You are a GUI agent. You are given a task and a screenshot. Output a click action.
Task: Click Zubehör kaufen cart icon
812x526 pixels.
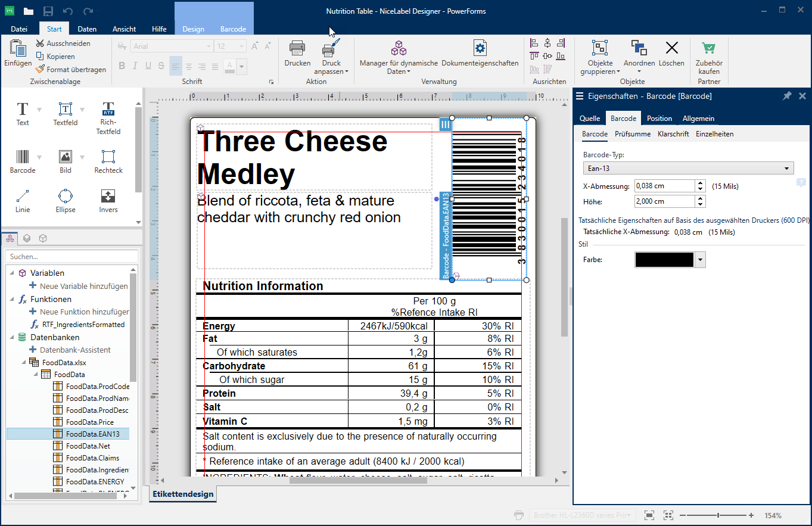click(709, 48)
